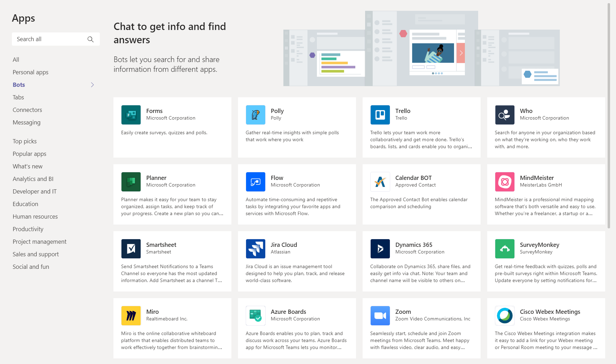
Task: Show Popular apps list
Action: tap(30, 154)
